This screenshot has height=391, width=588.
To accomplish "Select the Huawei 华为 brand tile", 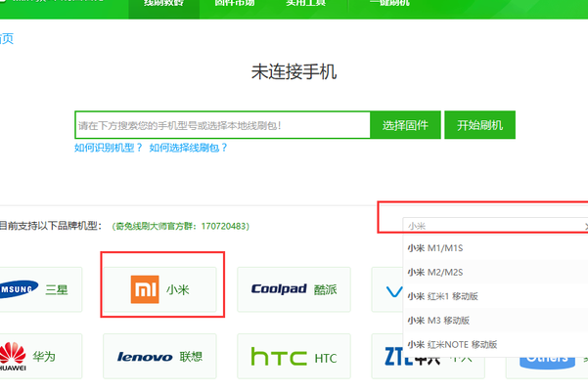I will point(40,356).
